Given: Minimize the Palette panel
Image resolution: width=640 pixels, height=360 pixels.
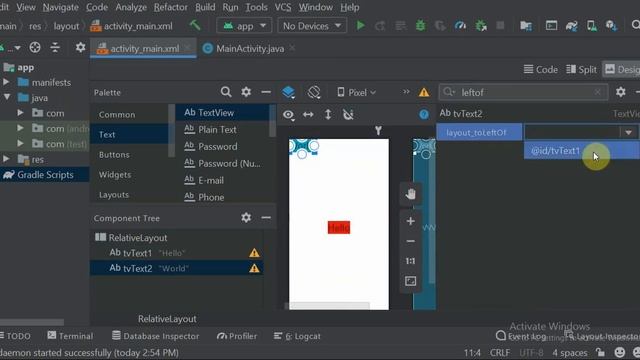Looking at the screenshot, I should (266, 92).
